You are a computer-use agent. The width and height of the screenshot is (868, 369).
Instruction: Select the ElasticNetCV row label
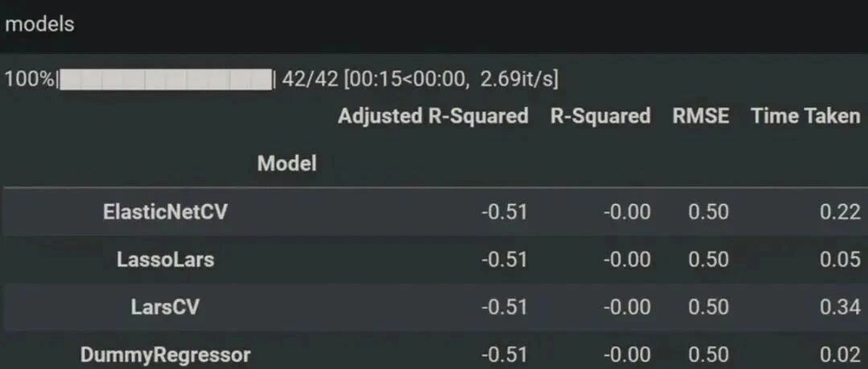[x=165, y=212]
